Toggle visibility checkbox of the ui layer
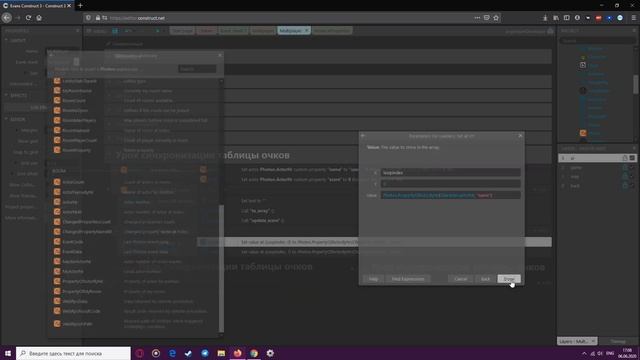640x360 pixels. tap(632, 158)
